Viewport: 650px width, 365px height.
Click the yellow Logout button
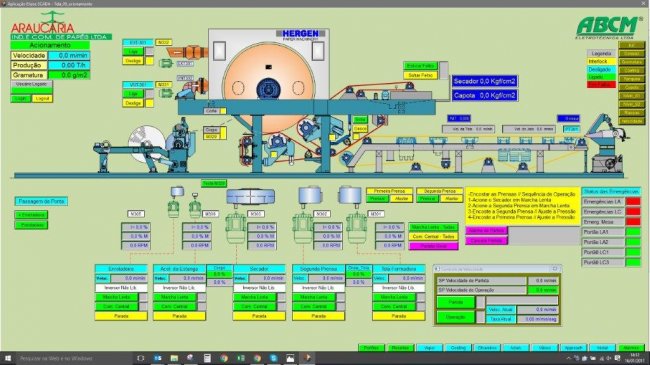tap(42, 99)
